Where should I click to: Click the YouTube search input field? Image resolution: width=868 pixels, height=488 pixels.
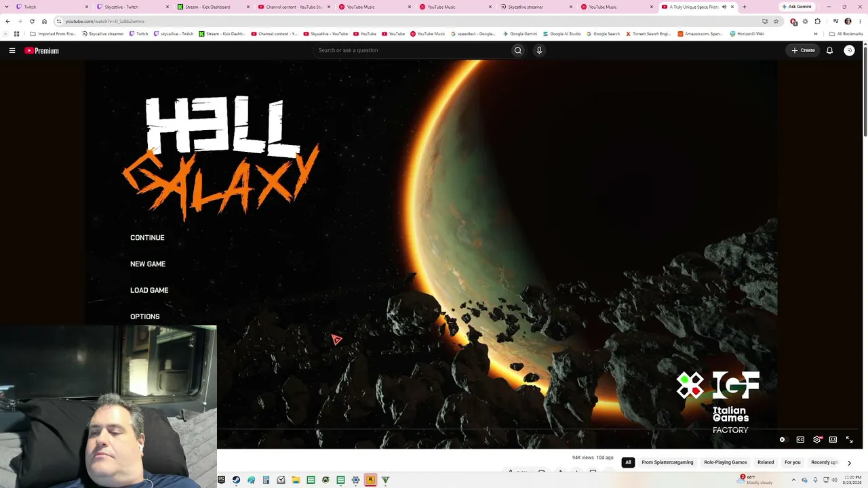click(412, 50)
